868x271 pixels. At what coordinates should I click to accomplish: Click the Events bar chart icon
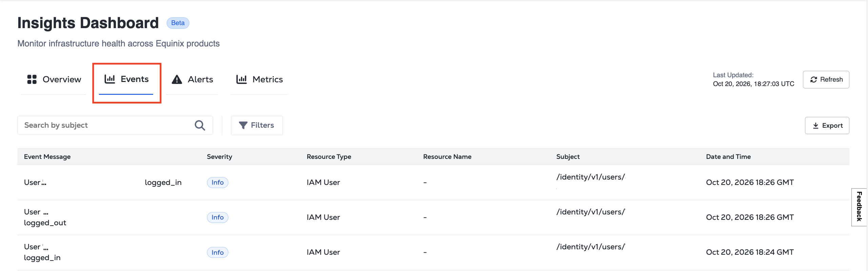tap(110, 79)
